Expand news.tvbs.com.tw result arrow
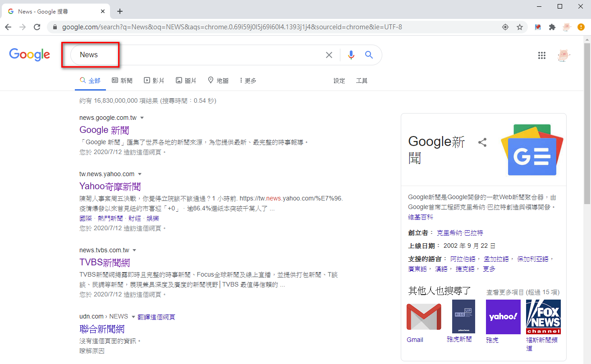The image size is (591, 364). (134, 250)
